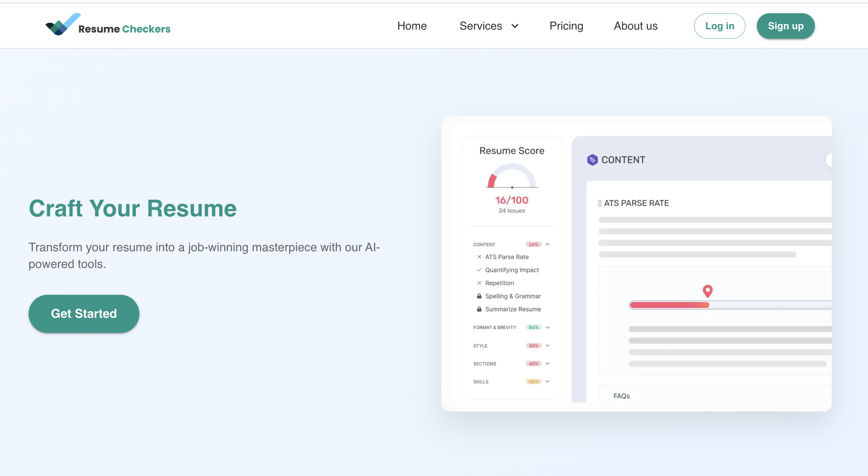Expand the SKILLS section
The width and height of the screenshot is (868, 476).
pos(547,381)
